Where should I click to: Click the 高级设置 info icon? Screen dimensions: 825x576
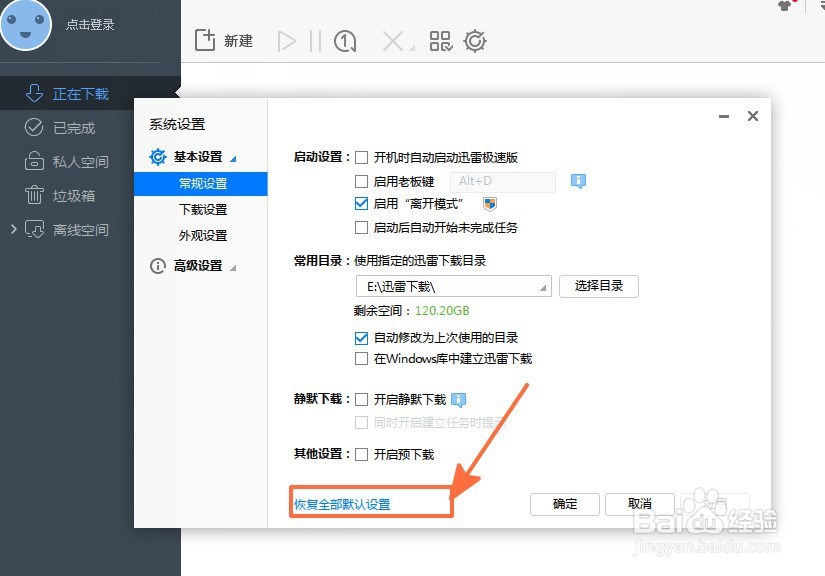pyautogui.click(x=158, y=266)
